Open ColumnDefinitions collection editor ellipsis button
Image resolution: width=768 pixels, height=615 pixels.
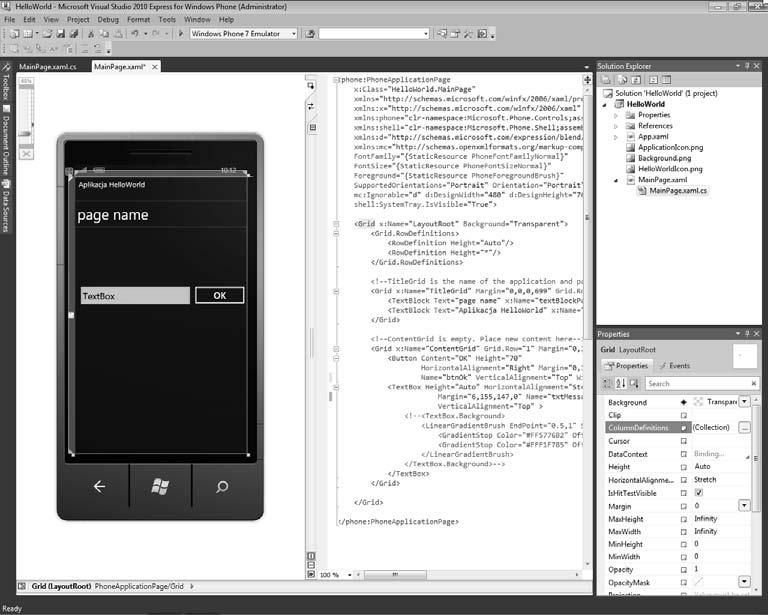click(x=744, y=427)
